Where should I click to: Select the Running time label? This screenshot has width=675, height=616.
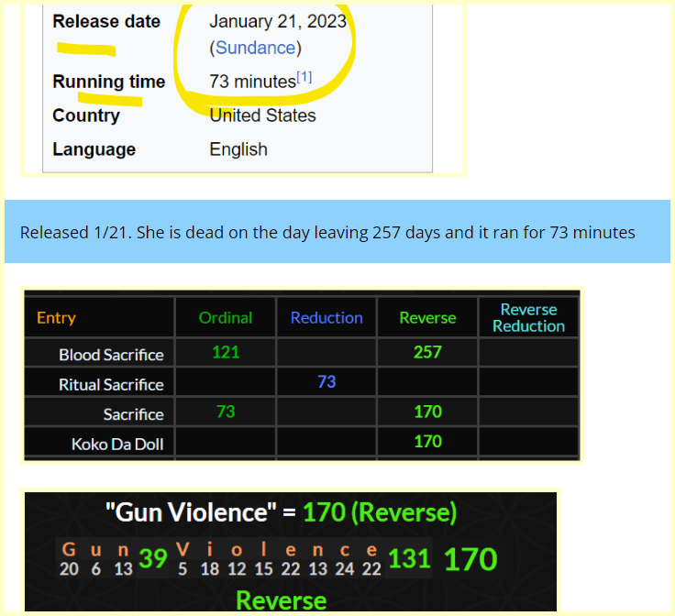[x=108, y=82]
